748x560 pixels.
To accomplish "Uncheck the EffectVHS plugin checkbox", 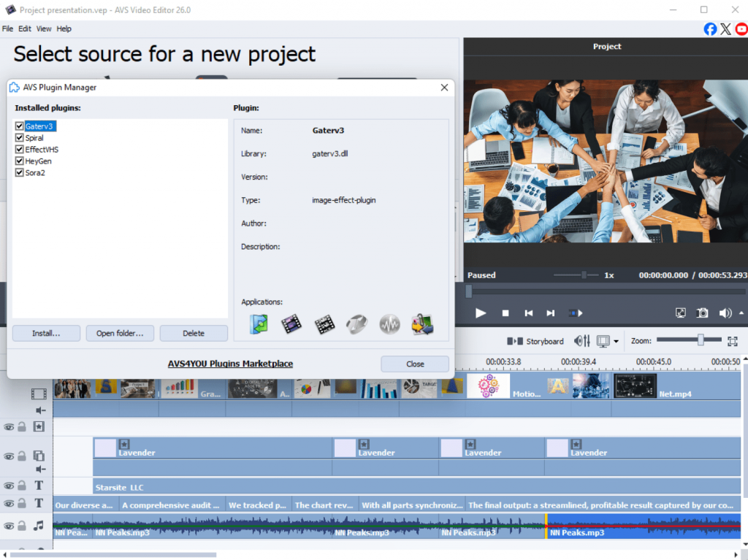I will (19, 149).
